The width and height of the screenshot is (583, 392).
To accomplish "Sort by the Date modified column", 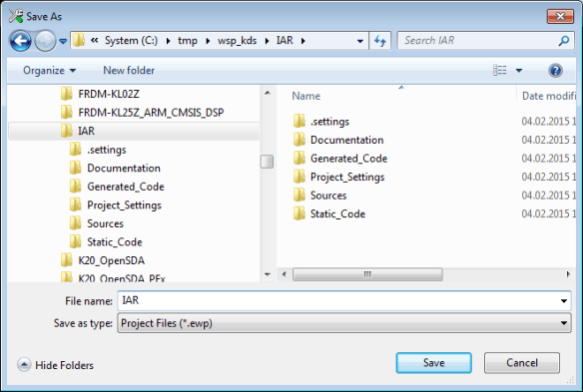I will click(548, 96).
